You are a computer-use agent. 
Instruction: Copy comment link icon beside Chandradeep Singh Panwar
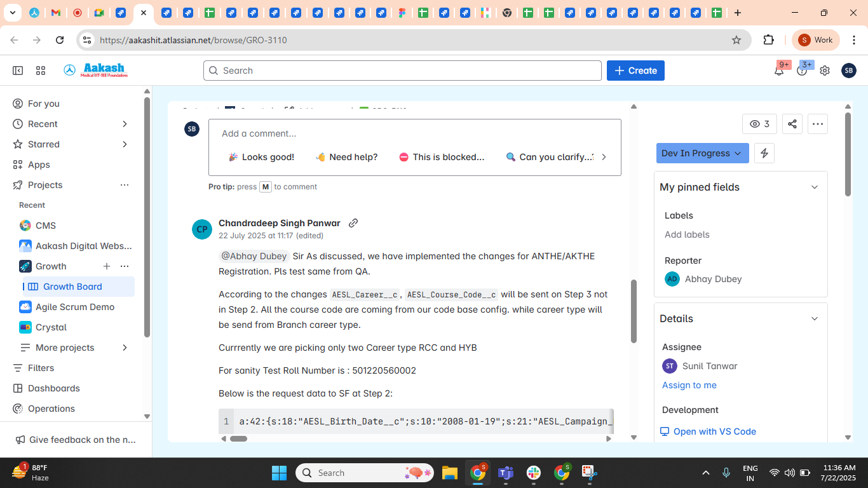(x=353, y=223)
